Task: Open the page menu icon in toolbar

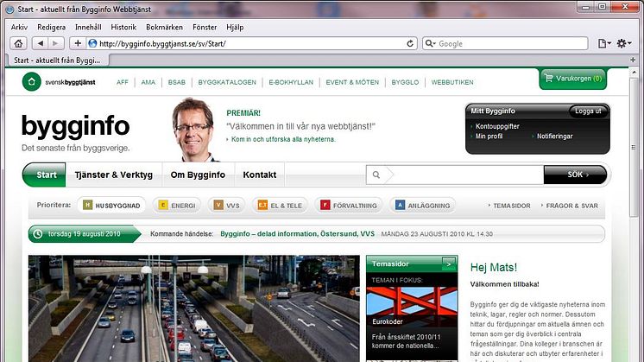Action: [x=604, y=43]
